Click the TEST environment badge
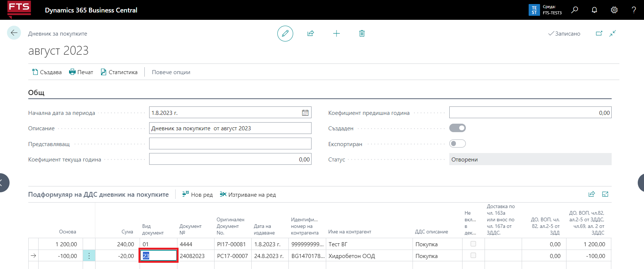The width and height of the screenshot is (644, 269). click(x=534, y=10)
